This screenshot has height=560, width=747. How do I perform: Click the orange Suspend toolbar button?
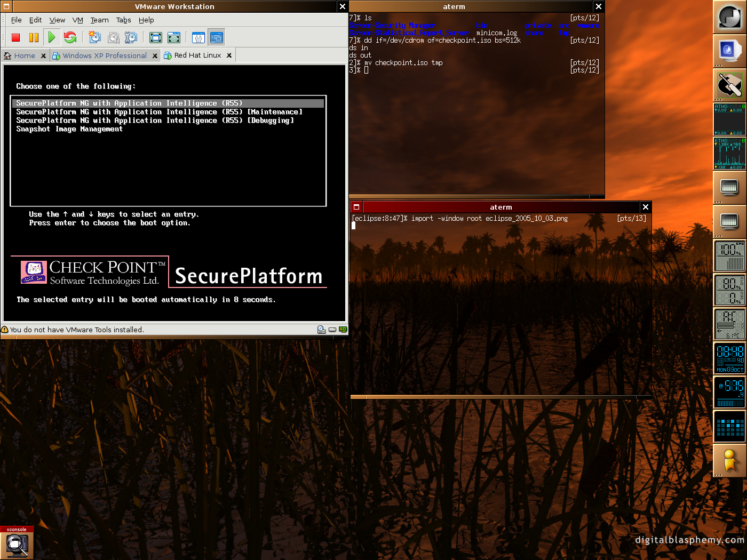coord(34,37)
